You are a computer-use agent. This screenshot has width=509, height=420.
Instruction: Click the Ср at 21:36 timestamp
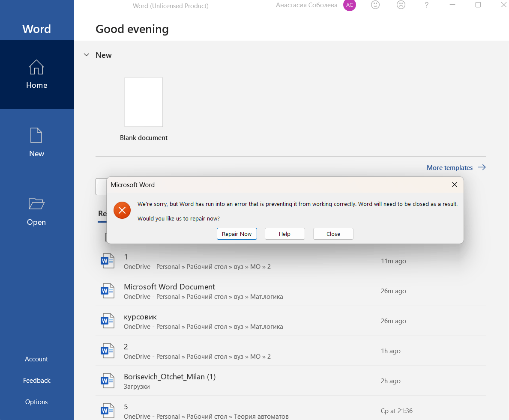pos(397,411)
